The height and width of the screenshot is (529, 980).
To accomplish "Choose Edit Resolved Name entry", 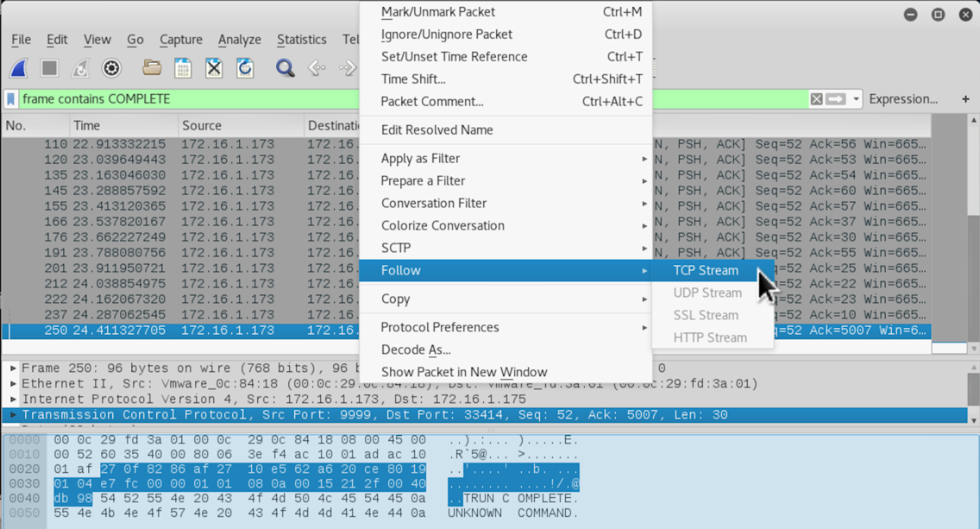I will click(506, 130).
